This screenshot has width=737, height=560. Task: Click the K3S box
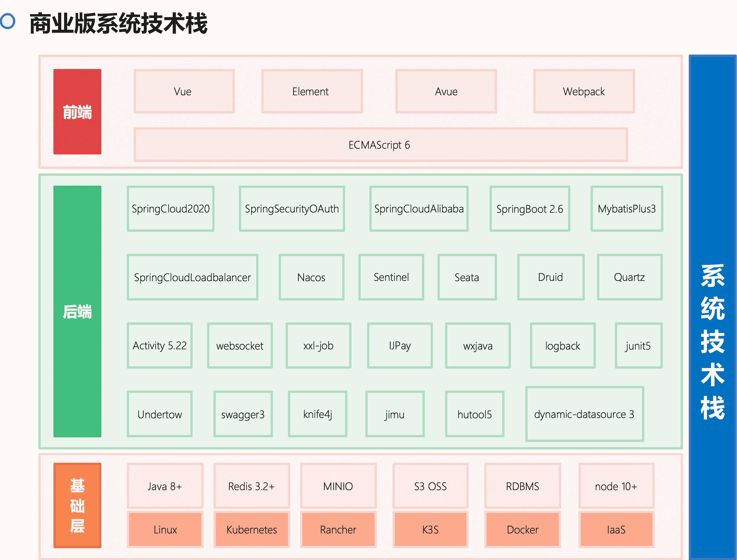430,529
